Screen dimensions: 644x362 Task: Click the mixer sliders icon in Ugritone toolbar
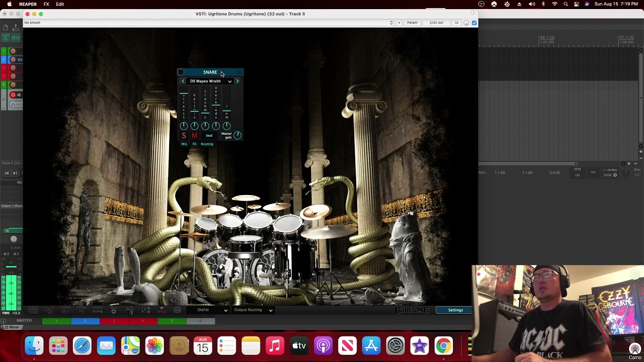146,311
